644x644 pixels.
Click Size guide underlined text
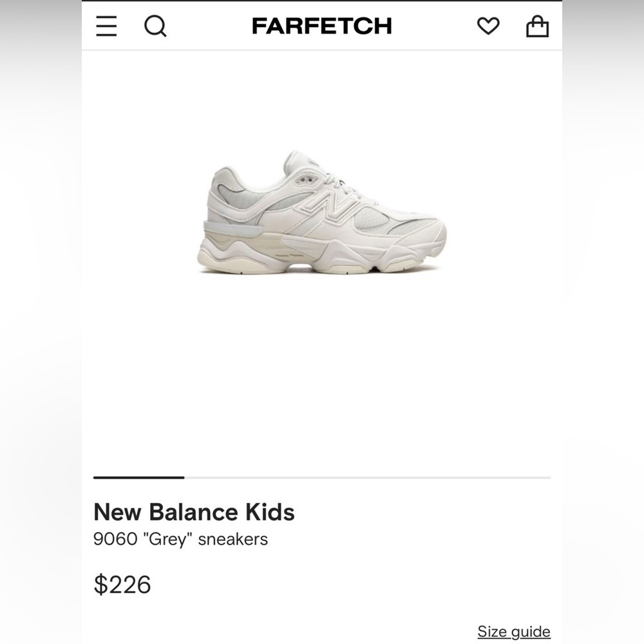512,631
